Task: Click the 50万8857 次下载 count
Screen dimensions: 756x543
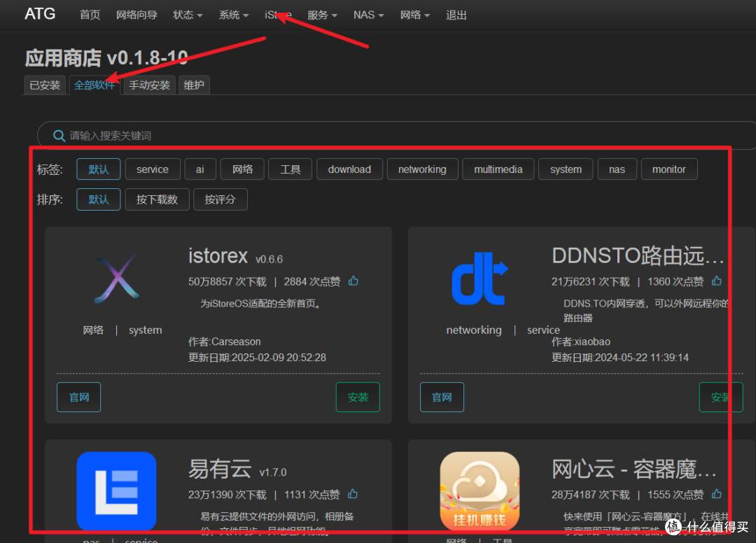Action: point(227,281)
